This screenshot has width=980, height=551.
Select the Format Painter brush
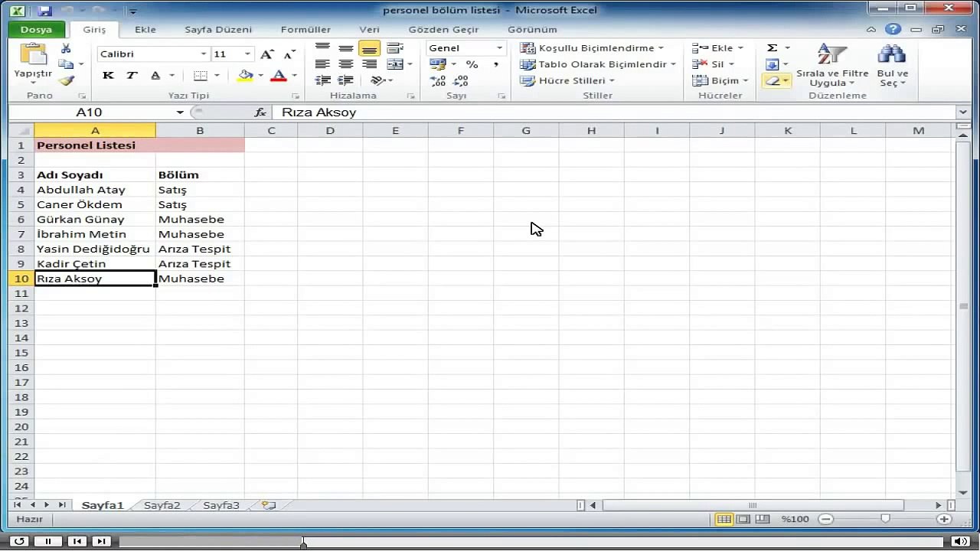pos(66,80)
